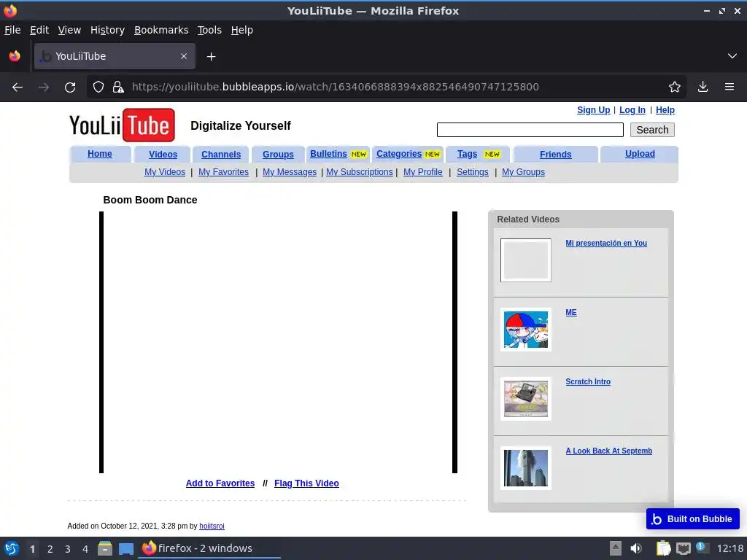This screenshot has height=560, width=747.
Task: Open the ME video thumbnail
Action: [525, 330]
